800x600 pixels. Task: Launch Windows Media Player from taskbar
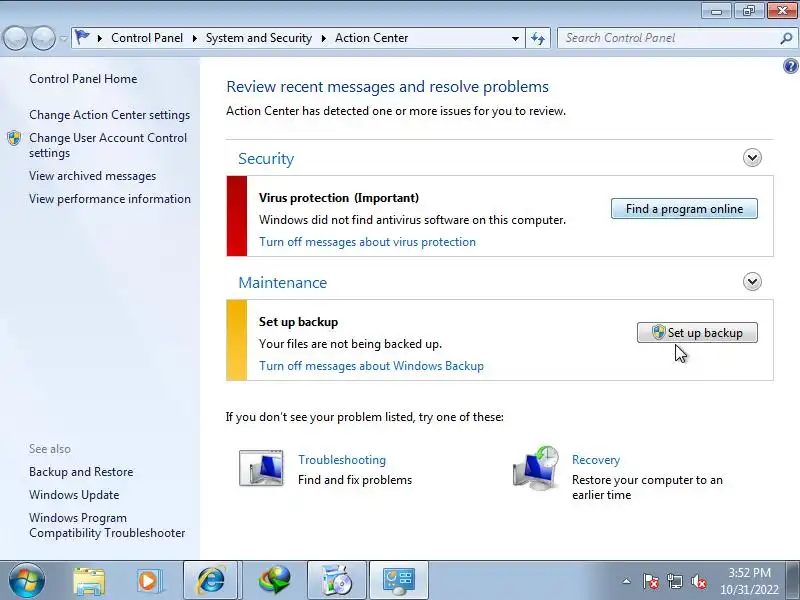(x=150, y=581)
